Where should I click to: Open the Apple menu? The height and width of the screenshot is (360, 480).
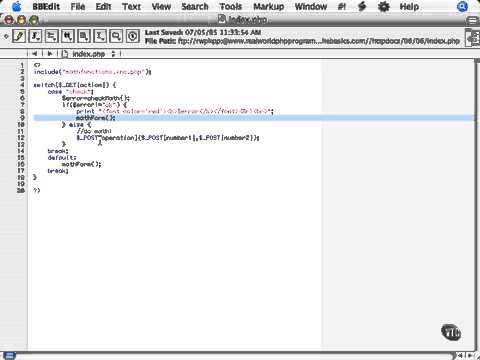pyautogui.click(x=17, y=6)
